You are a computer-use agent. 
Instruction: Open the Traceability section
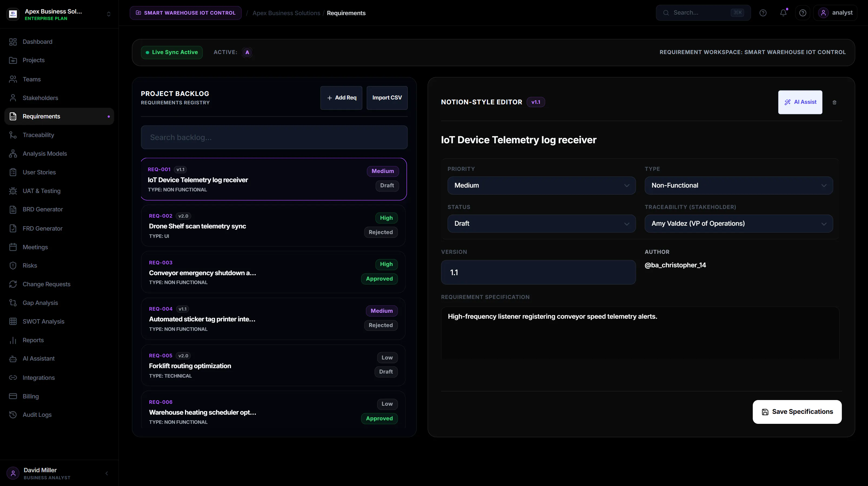point(59,135)
